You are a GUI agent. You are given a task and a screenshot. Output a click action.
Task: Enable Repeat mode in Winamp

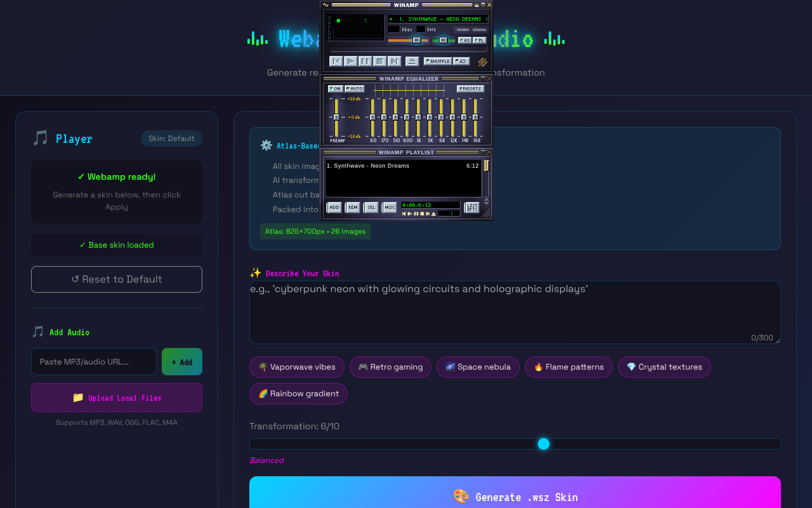tap(461, 61)
